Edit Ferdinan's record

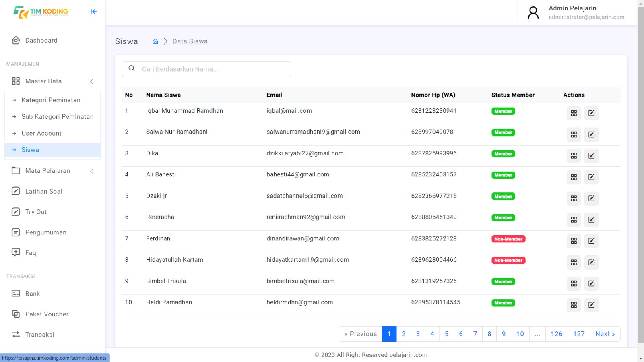[592, 241]
